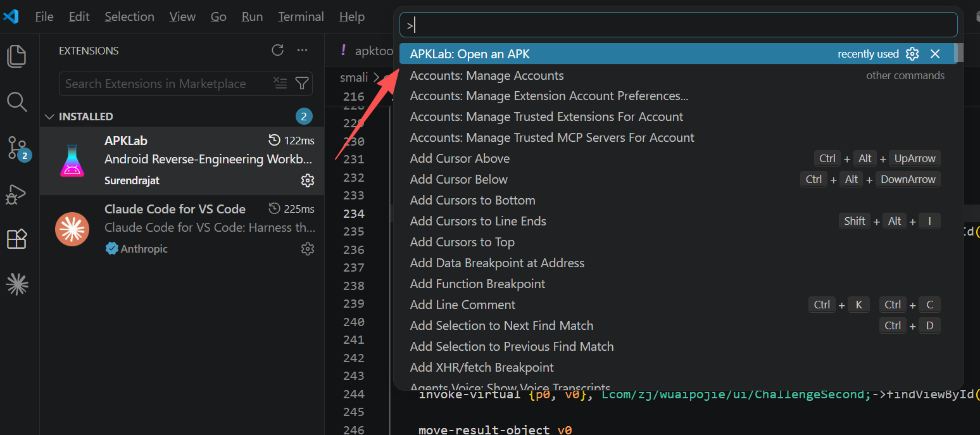The height and width of the screenshot is (435, 980).
Task: Open Extensions views and more actions menu
Action: (303, 51)
